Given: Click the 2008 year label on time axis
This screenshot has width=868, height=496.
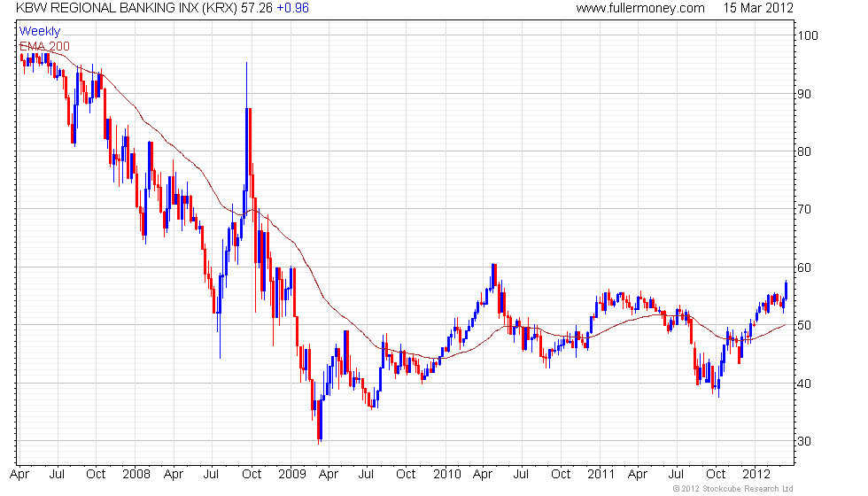Looking at the screenshot, I should pyautogui.click(x=136, y=474).
